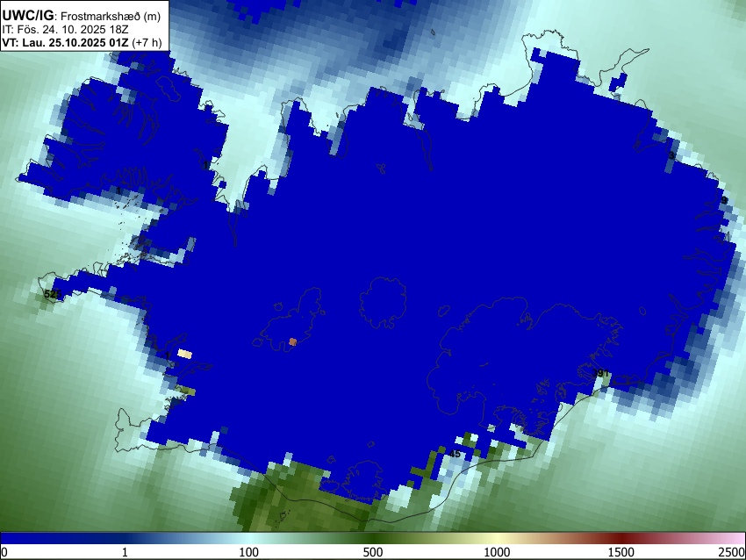
Task: Click the '500' label on the colour scale
Action: (373, 552)
